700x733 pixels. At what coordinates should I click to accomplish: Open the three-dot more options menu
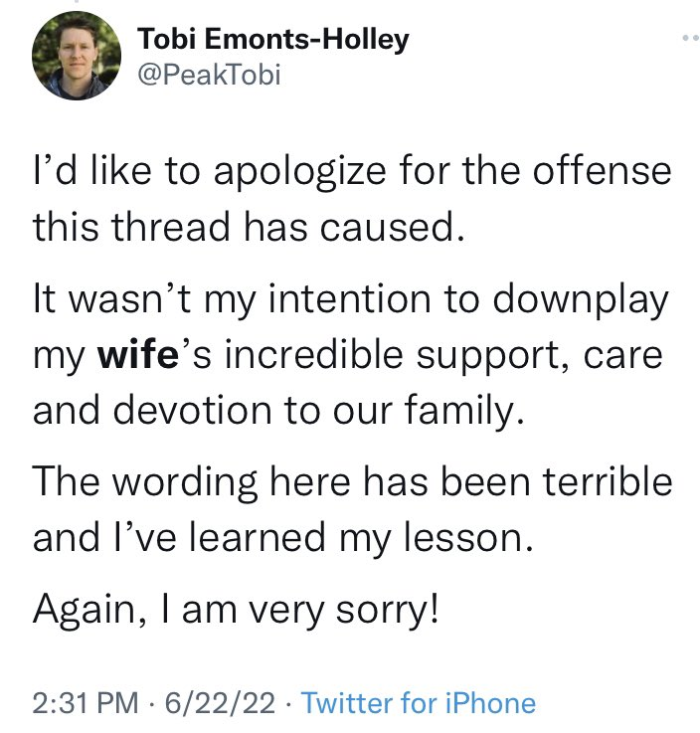point(691,39)
